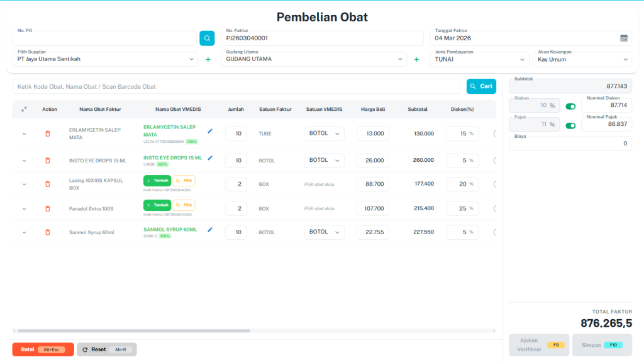Viewport: 644px width, 362px height.
Task: Click Tambah button for Laxing Kapsul Box
Action: [157, 180]
